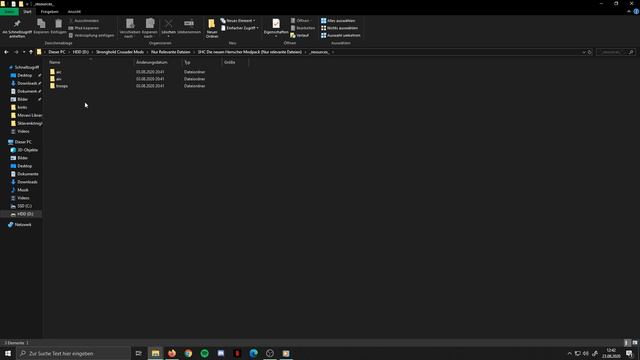The width and height of the screenshot is (640, 360).
Task: Open Spotify from the taskbar
Action: coord(204,353)
